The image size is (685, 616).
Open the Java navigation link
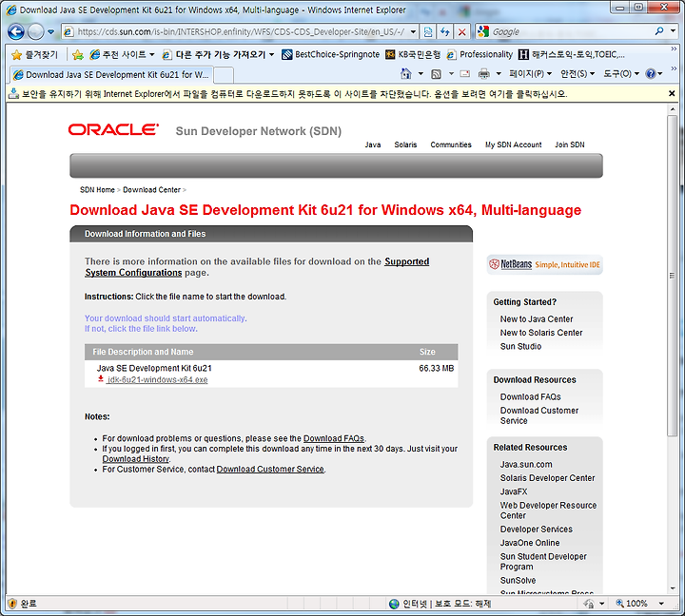point(373,144)
